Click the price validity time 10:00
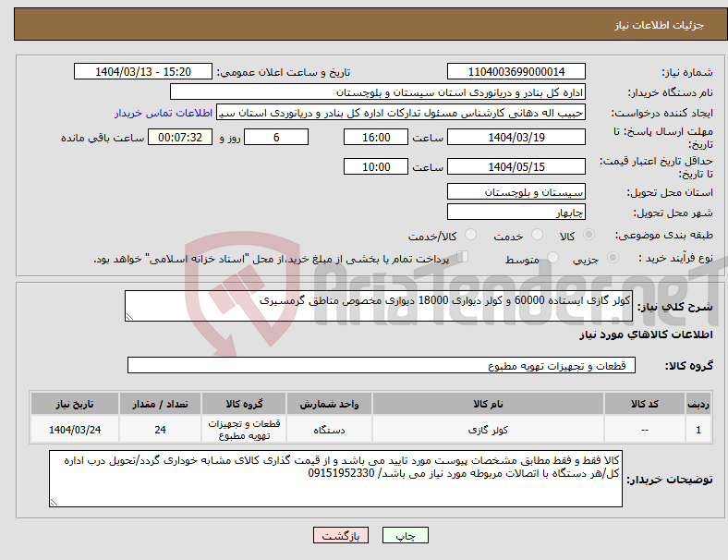The image size is (728, 560). [376, 166]
